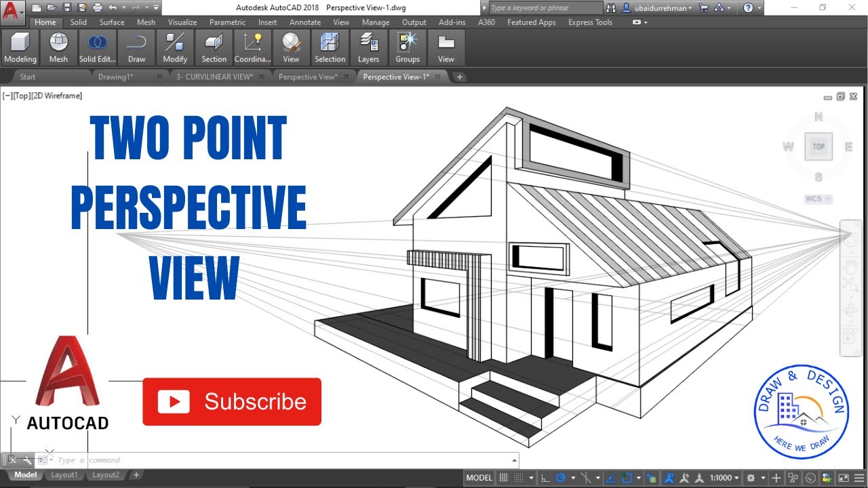The width and height of the screenshot is (868, 488).
Task: Expand the workspace switching gear dropdown
Action: (x=763, y=478)
